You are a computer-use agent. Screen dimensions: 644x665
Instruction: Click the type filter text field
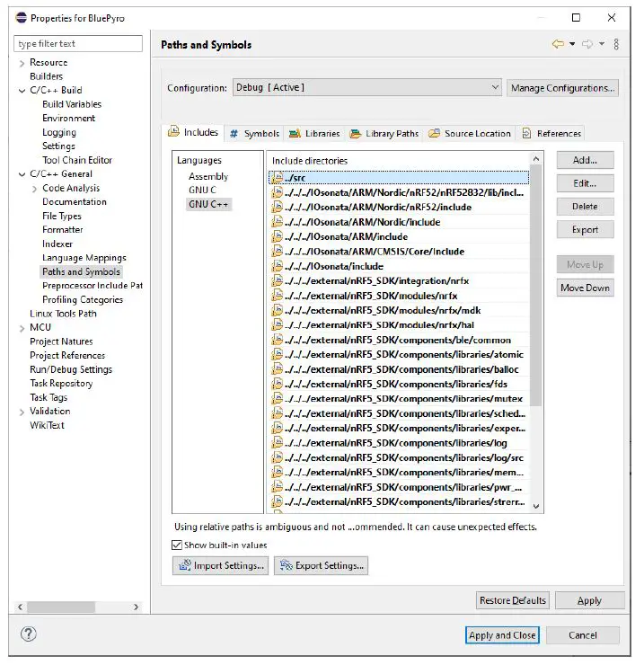(x=78, y=44)
